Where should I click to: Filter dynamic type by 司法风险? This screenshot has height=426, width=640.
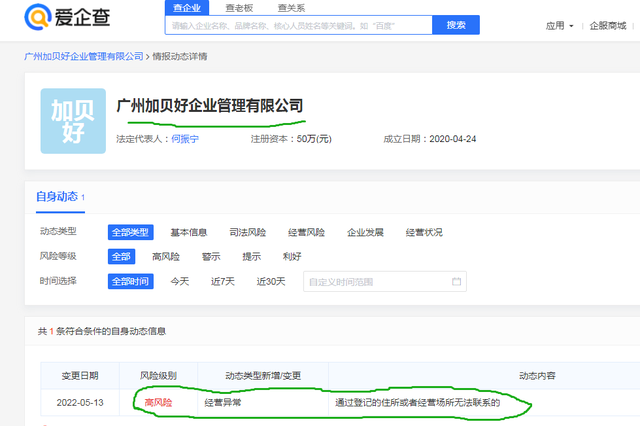247,232
